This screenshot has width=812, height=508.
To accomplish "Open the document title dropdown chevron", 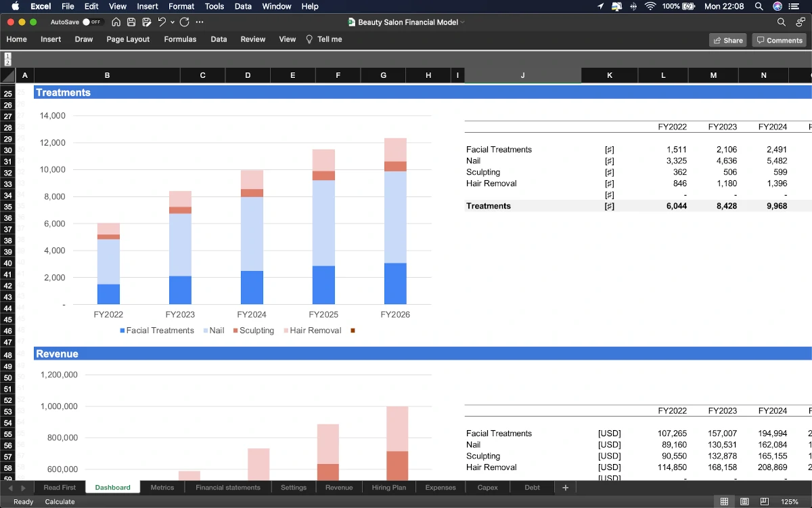I will point(463,22).
